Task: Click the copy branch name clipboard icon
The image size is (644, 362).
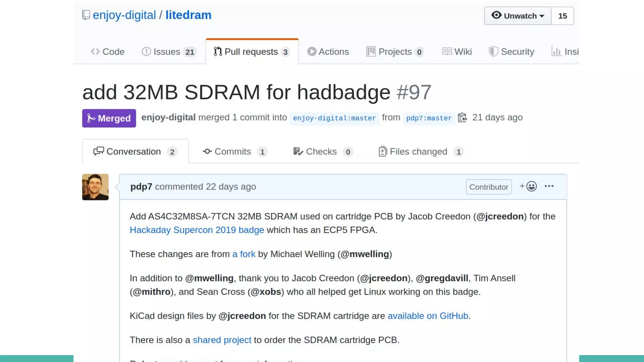Action: (462, 118)
